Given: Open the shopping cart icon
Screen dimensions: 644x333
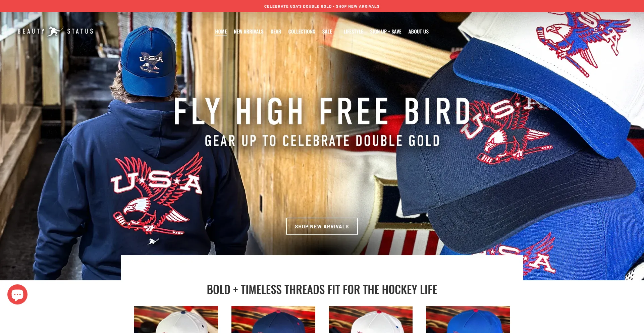Looking at the screenshot, I should tap(626, 31).
